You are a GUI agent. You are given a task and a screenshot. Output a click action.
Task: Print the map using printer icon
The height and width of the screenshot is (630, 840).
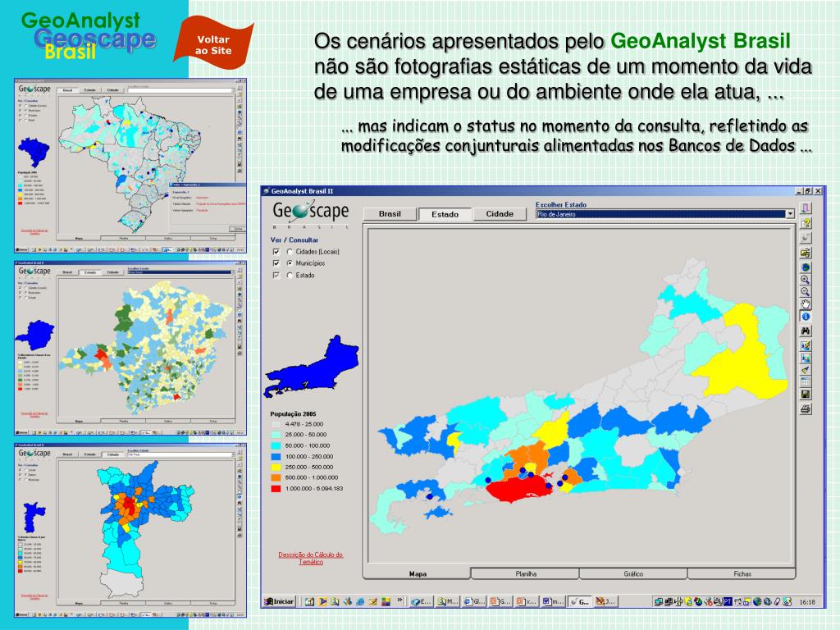[x=806, y=409]
